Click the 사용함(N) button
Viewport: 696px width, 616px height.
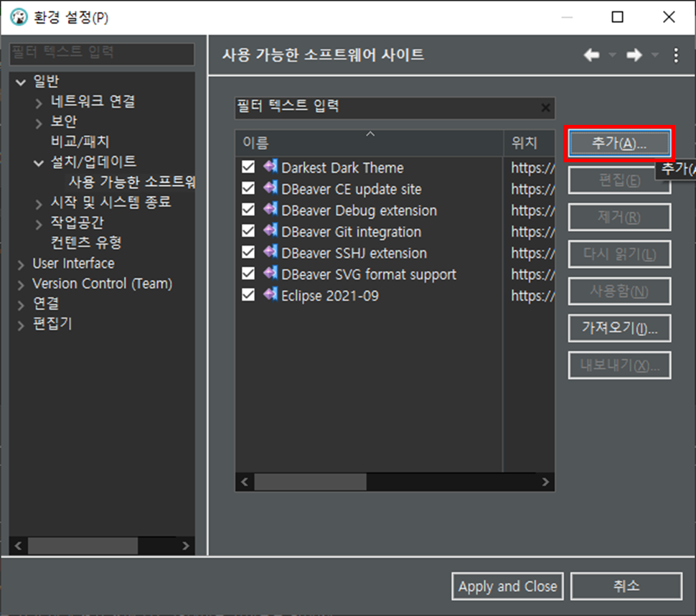point(619,291)
